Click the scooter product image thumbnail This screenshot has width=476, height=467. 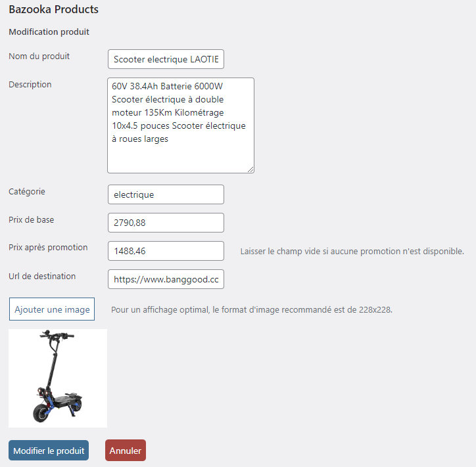pyautogui.click(x=58, y=378)
